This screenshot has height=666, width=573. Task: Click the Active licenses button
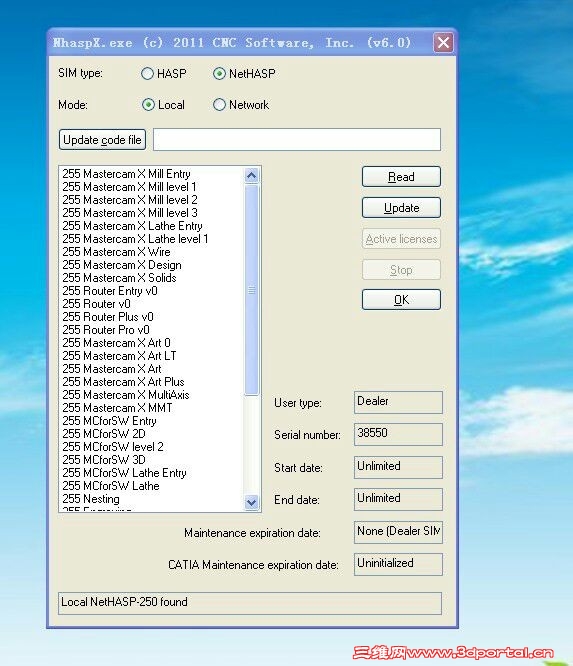click(x=401, y=239)
